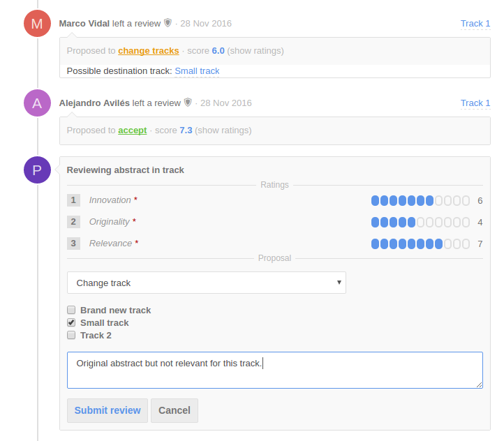Click shield icon next to Alejandro Avilés' review
The height and width of the screenshot is (441, 504).
(188, 103)
